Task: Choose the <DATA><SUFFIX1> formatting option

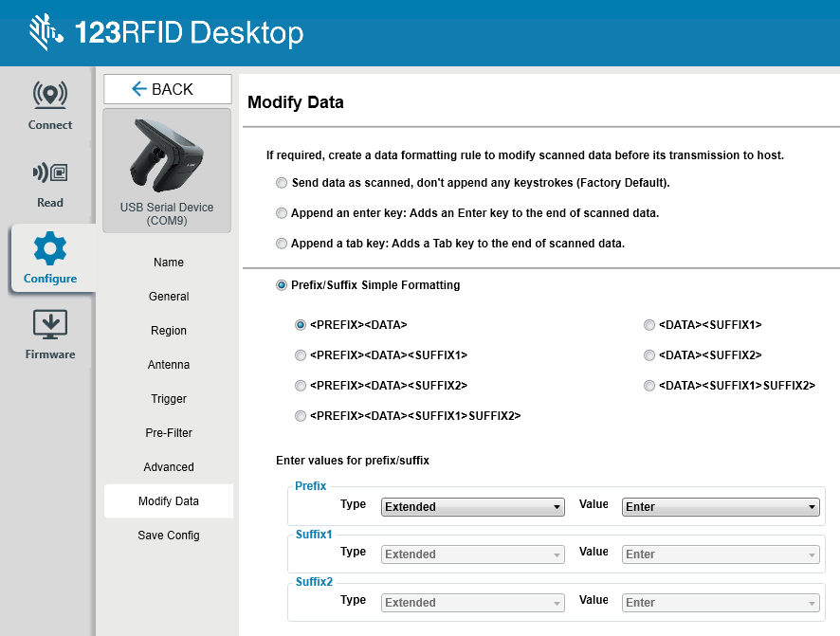Action: tap(649, 324)
